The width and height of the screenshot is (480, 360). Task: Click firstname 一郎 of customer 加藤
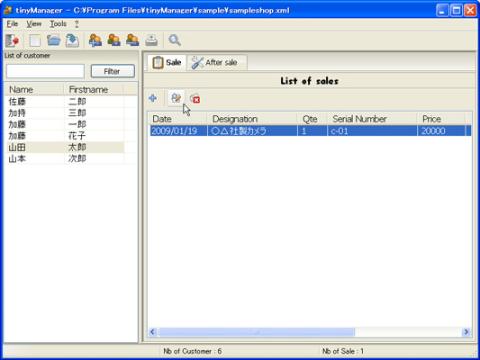(x=77, y=124)
